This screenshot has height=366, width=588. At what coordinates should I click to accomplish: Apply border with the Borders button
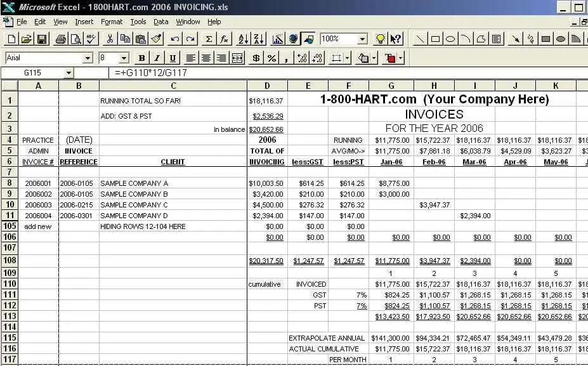click(x=336, y=58)
